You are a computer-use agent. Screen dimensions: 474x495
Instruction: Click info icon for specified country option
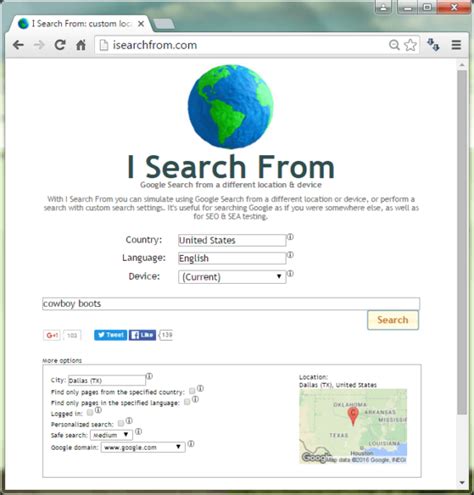[x=200, y=388]
